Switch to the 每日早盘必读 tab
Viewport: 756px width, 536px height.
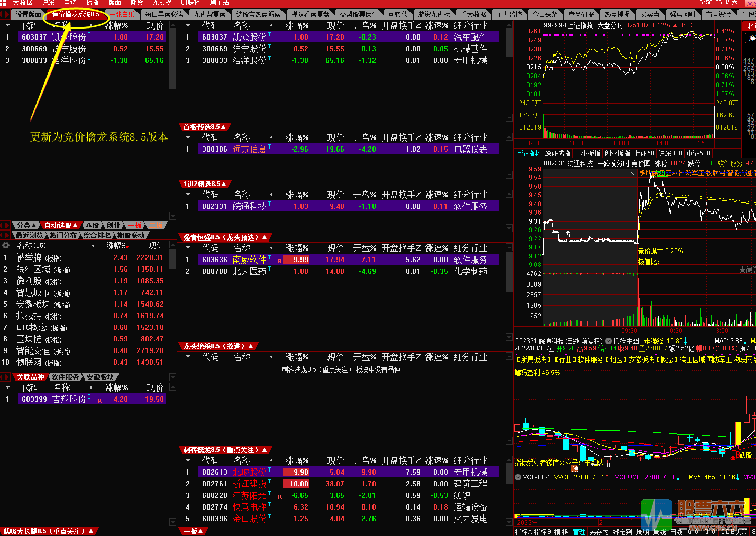pos(164,14)
